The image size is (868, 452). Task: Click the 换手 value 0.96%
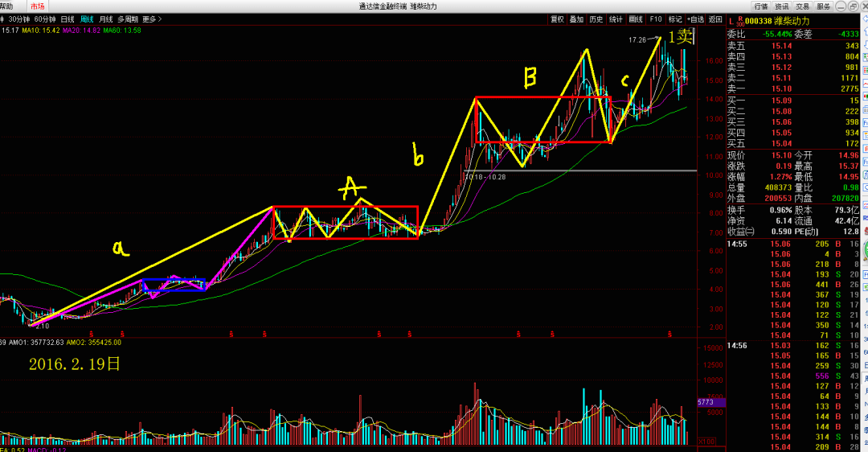(781, 211)
